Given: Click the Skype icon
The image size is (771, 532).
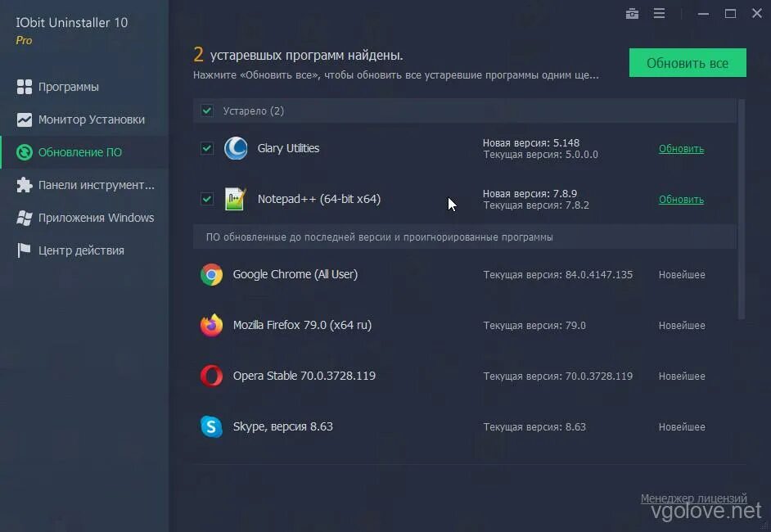Looking at the screenshot, I should [211, 426].
